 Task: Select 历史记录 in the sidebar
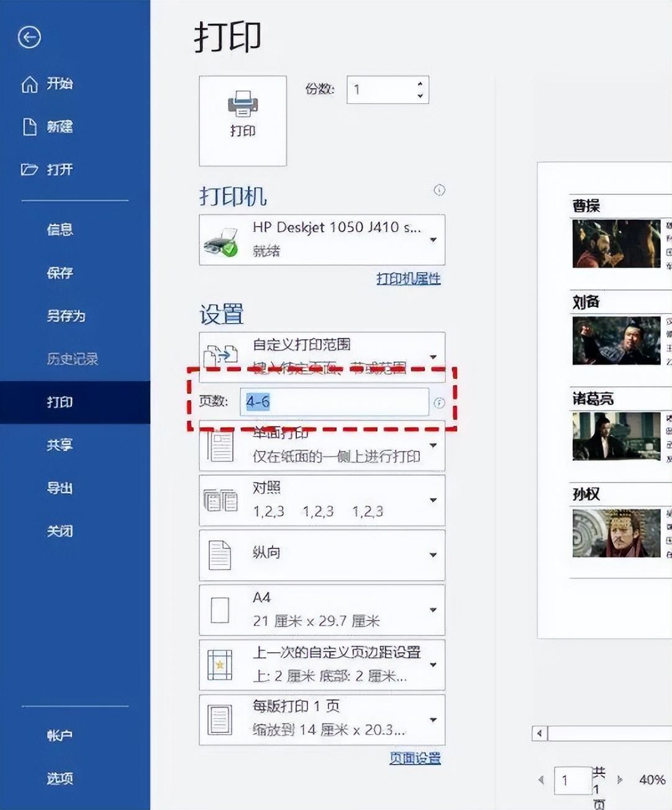(x=72, y=358)
